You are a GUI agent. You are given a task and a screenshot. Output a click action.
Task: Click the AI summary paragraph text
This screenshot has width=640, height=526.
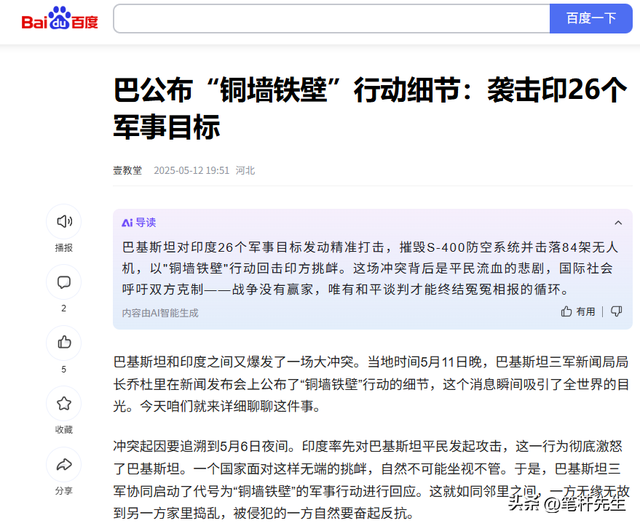coord(370,268)
